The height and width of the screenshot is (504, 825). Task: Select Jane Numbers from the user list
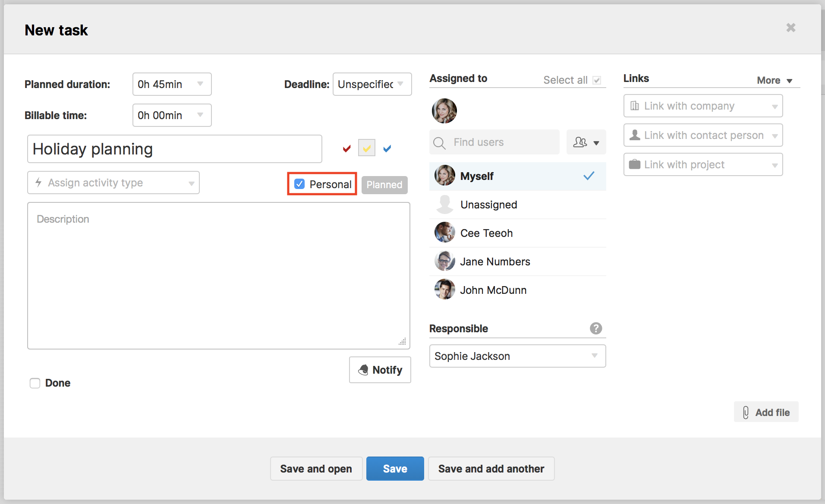click(495, 261)
